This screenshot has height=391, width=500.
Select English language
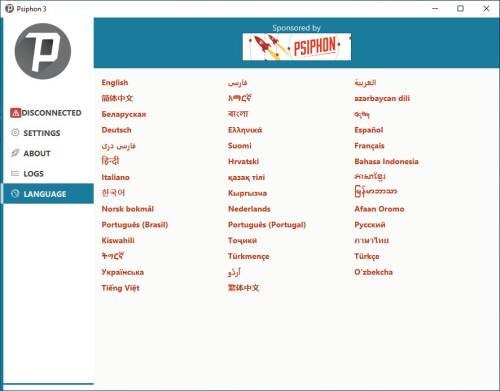pos(115,83)
